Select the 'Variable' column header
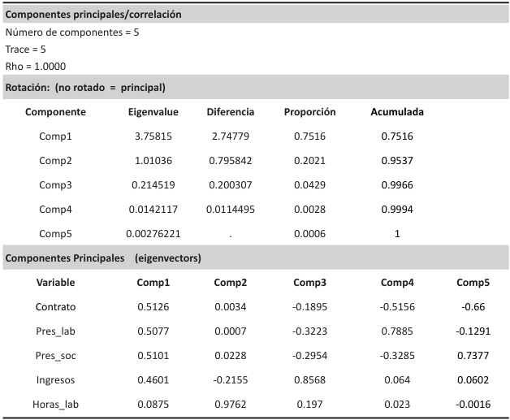The height and width of the screenshot is (420, 510). (x=56, y=283)
